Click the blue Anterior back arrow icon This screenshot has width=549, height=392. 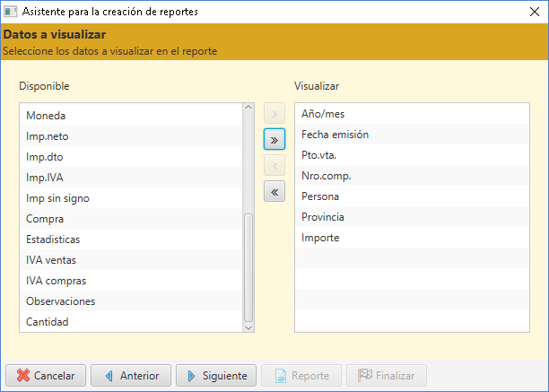click(x=109, y=376)
